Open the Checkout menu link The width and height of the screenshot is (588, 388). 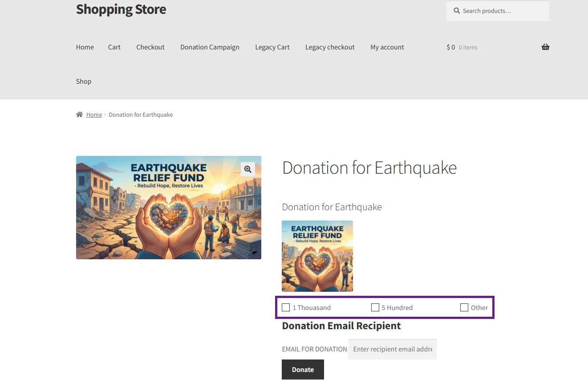point(150,47)
